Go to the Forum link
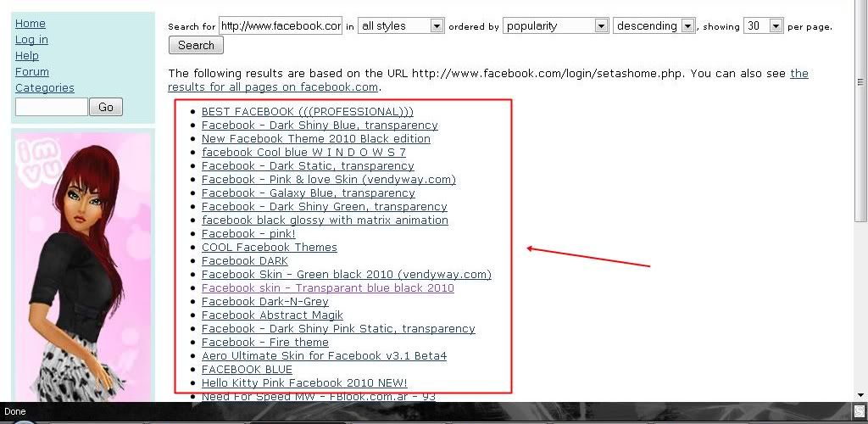 point(32,72)
